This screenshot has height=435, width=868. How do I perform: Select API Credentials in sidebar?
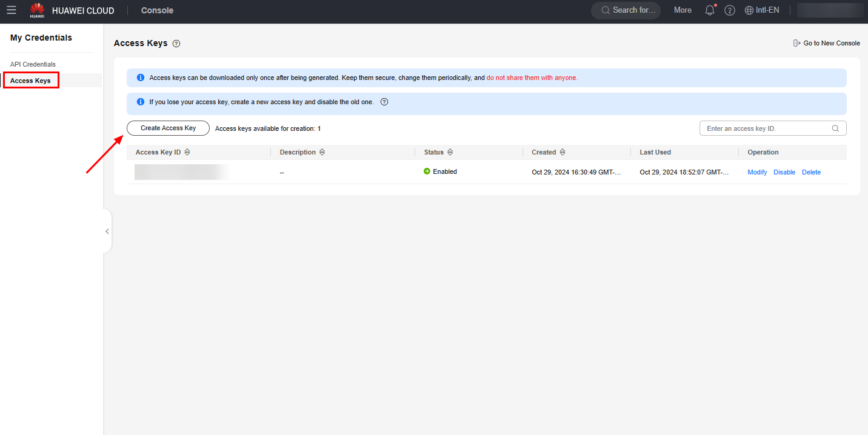pos(33,64)
